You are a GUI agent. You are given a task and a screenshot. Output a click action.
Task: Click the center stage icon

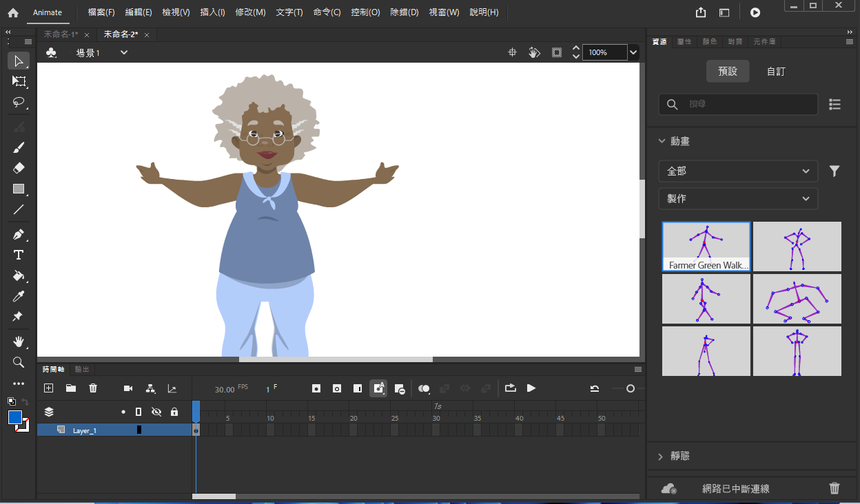(513, 52)
